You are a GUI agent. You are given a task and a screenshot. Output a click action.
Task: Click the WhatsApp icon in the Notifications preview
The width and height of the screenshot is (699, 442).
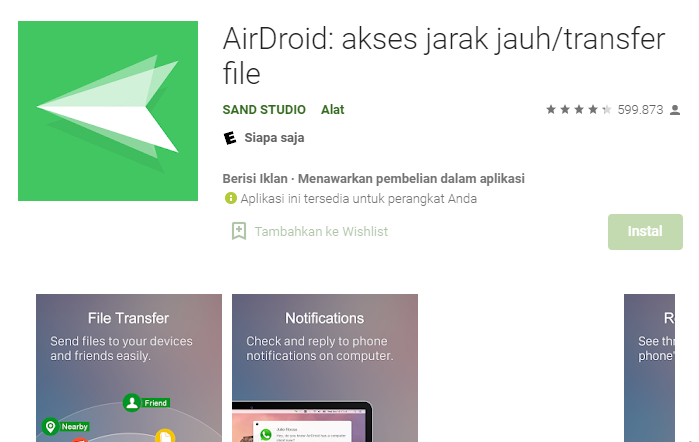266,435
